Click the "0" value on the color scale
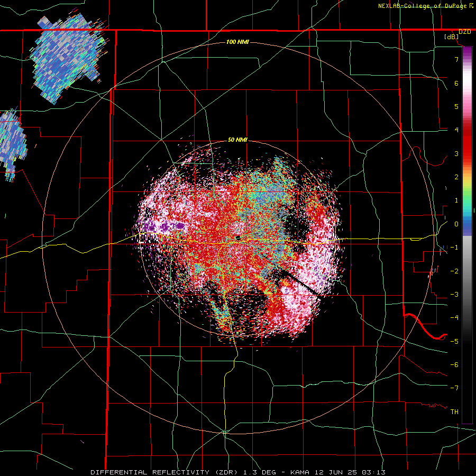The image size is (476, 476). (x=456, y=224)
